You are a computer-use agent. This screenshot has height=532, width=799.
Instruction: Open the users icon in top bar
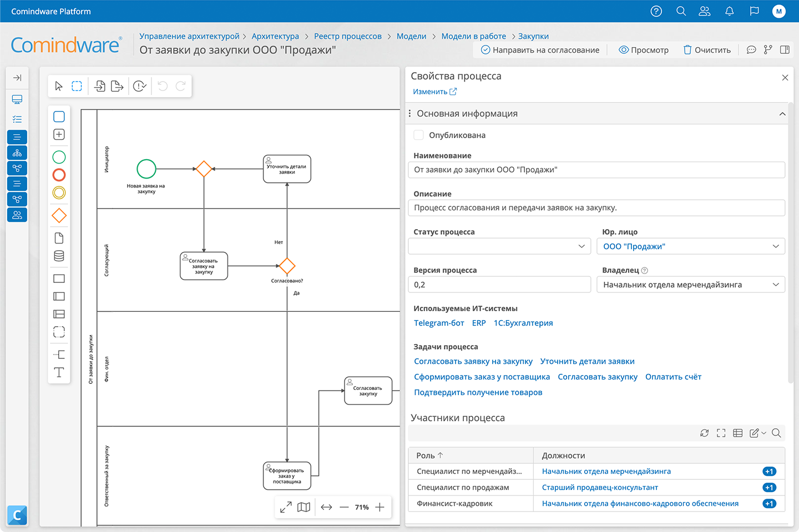click(x=705, y=11)
